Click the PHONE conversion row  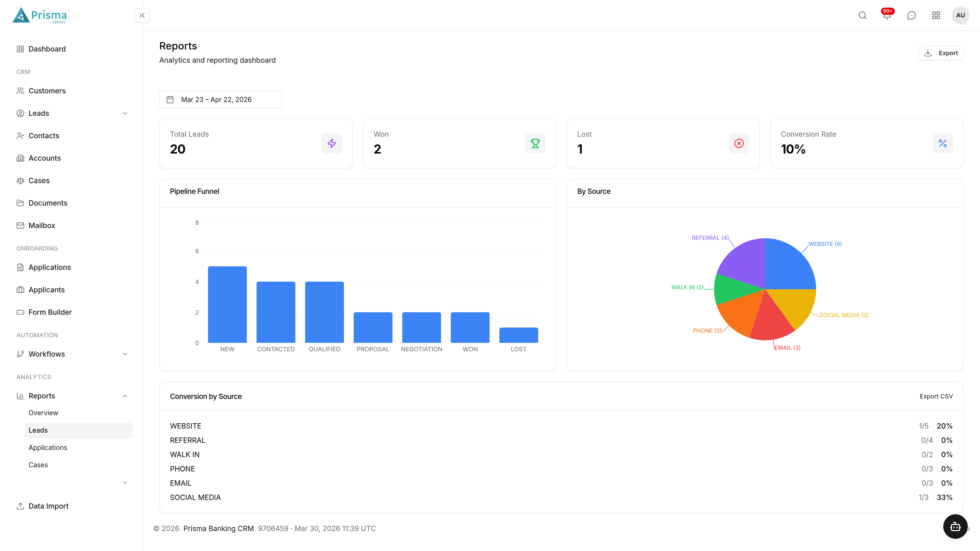561,469
